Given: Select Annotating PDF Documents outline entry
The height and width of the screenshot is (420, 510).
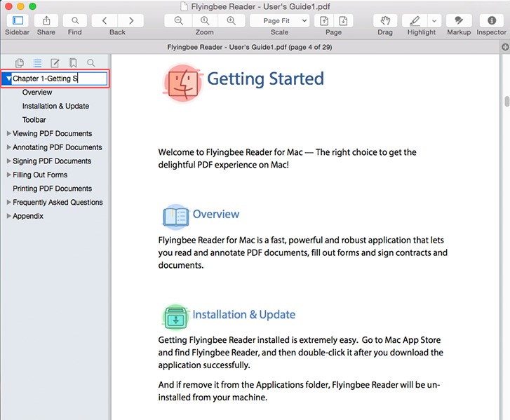Looking at the screenshot, I should [58, 147].
